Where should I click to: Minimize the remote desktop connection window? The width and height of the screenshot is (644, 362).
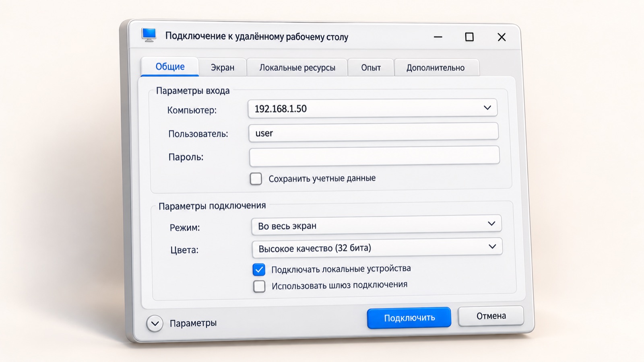click(x=438, y=37)
